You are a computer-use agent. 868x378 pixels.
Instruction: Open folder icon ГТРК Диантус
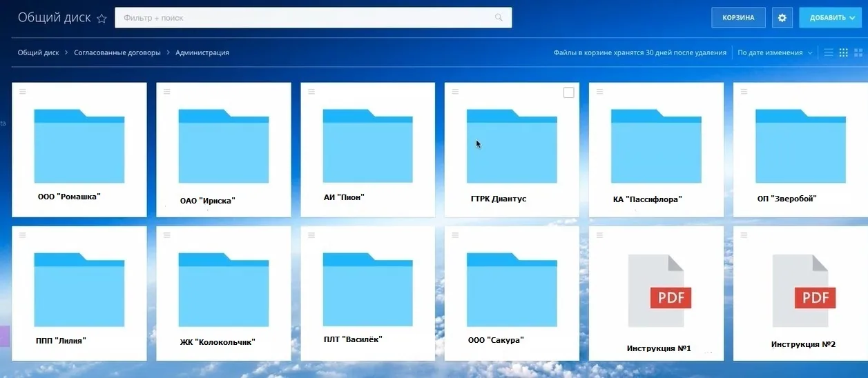coord(512,146)
